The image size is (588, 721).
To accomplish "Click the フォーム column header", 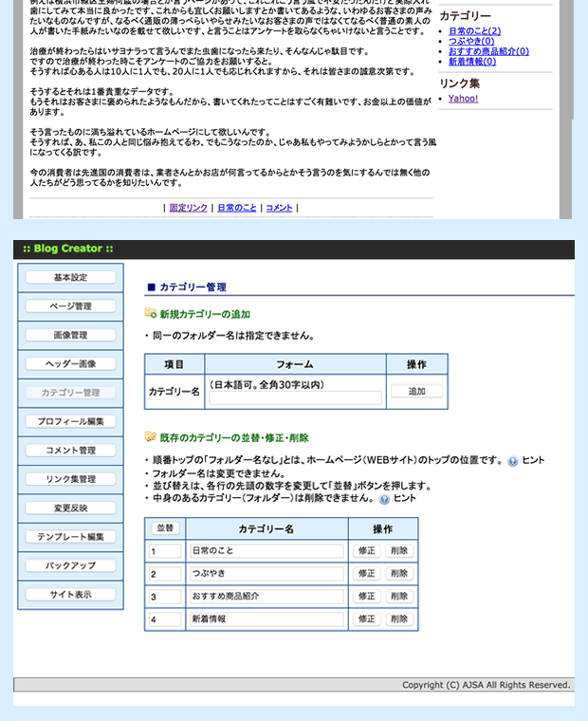I will 295,364.
